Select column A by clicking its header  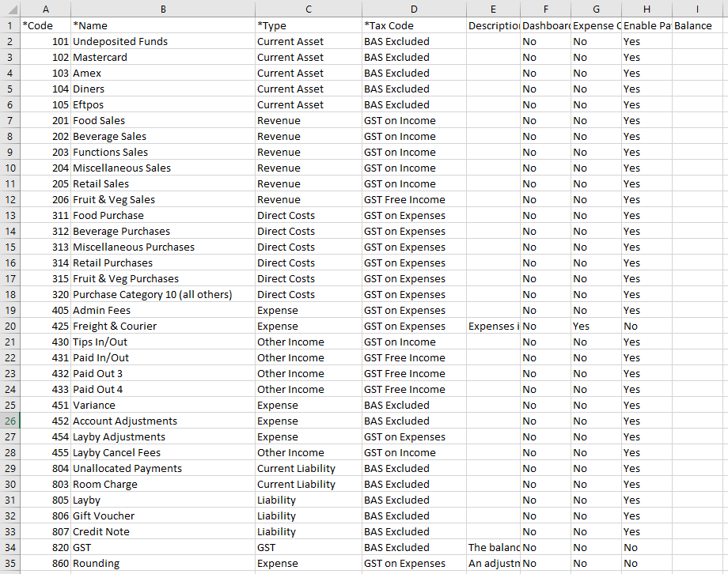click(46, 9)
